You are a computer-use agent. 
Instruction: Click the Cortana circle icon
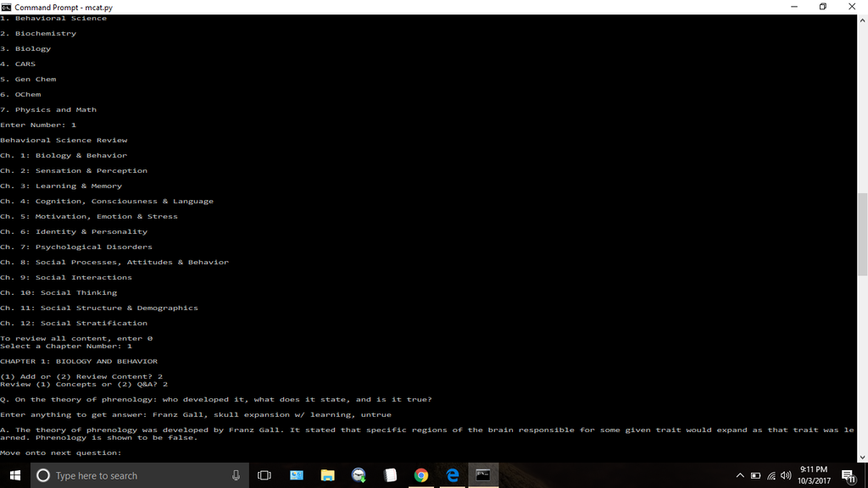coord(42,475)
